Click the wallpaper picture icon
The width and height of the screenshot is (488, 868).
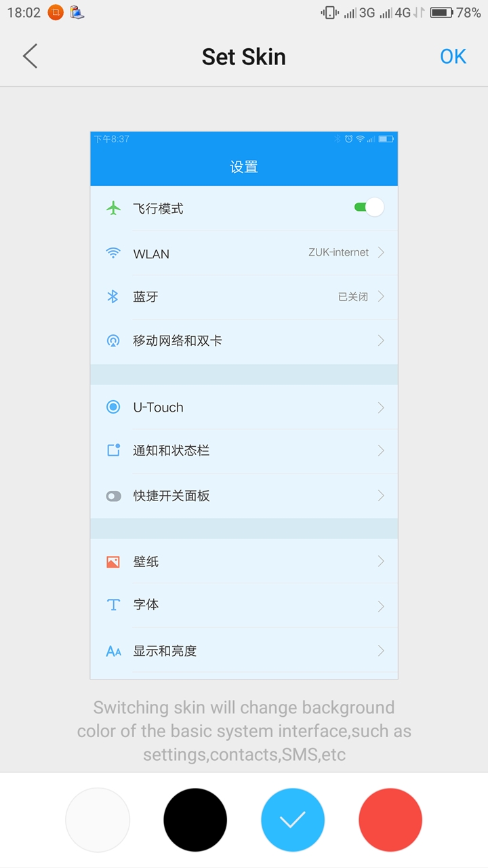(x=113, y=561)
